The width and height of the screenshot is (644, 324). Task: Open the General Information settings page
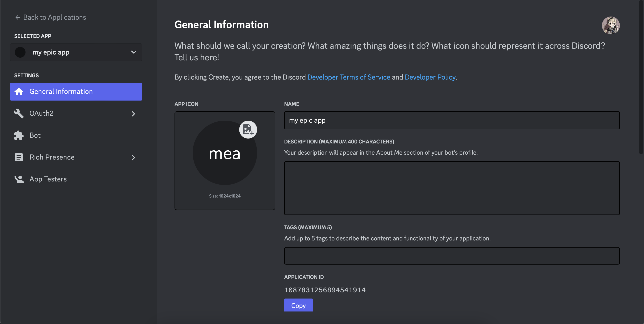pos(76,92)
